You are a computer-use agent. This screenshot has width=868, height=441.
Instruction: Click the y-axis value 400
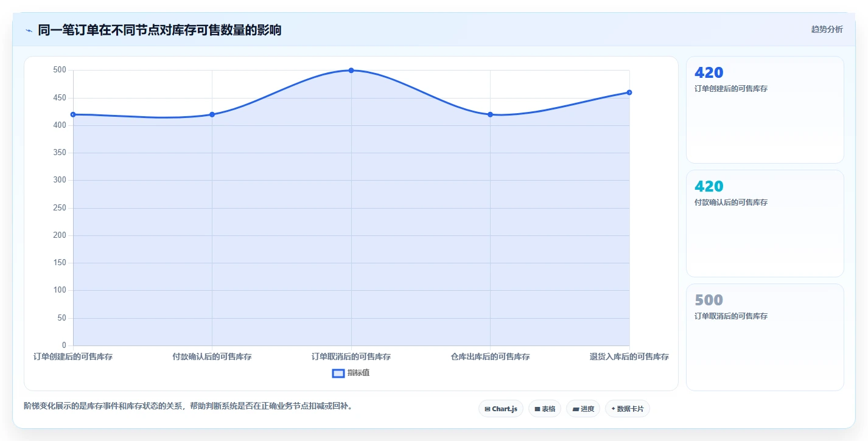pyautogui.click(x=59, y=125)
